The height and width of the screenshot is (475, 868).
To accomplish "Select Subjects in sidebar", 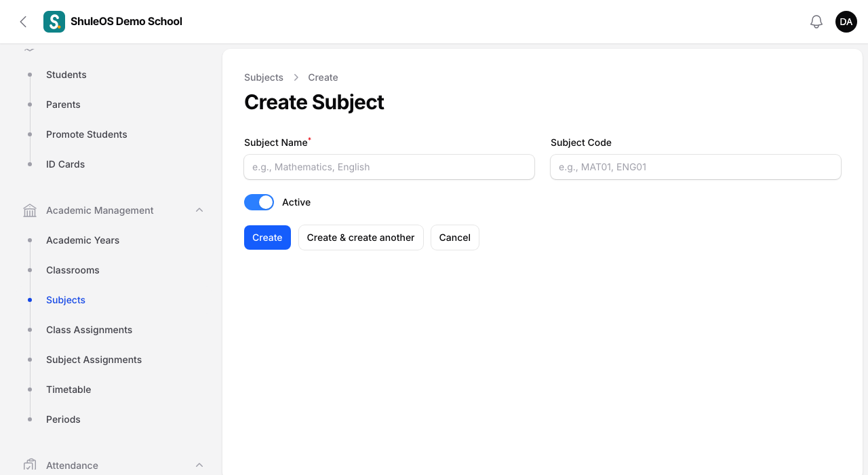I will point(66,300).
